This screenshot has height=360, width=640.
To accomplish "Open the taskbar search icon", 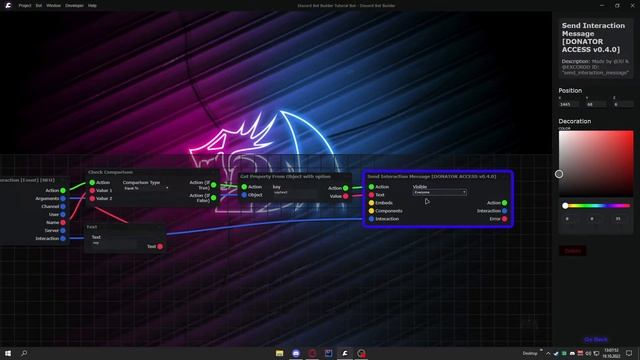I will [24, 353].
